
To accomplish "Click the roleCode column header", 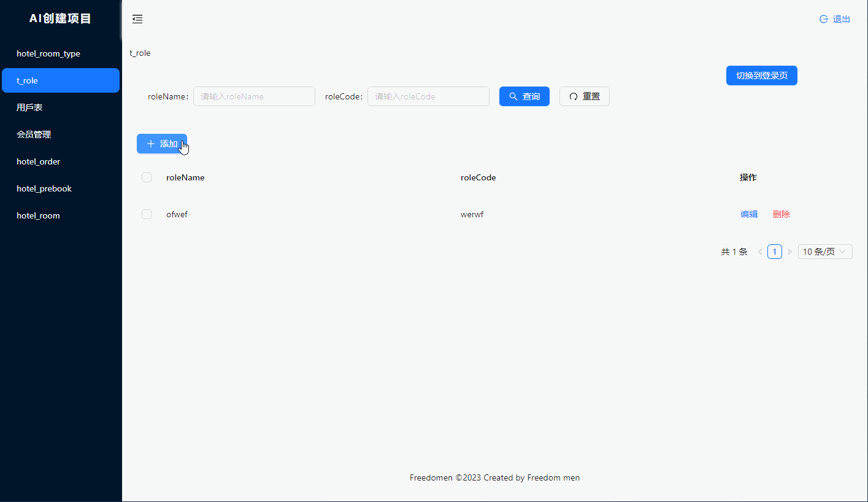I will [x=478, y=177].
